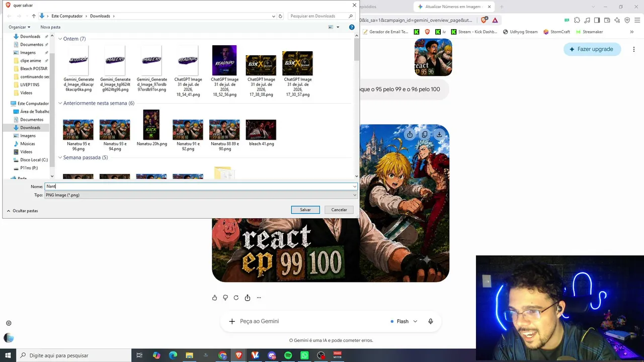Expand the address bar history dropdown

tap(274, 16)
